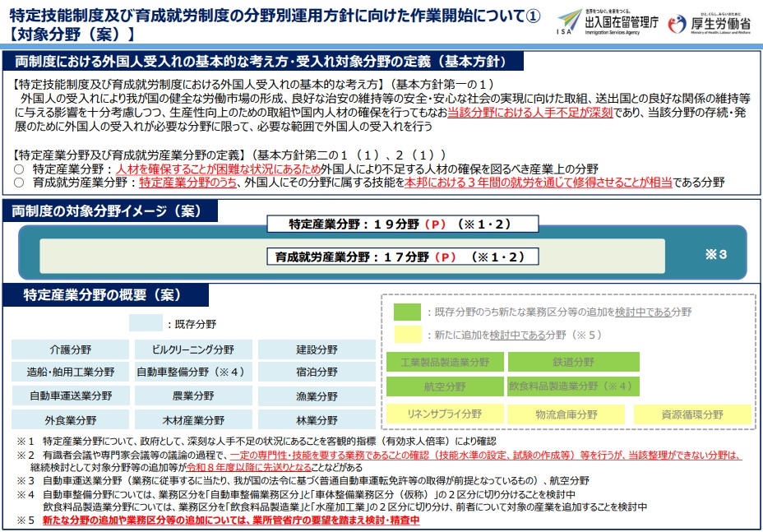Click the light blue 既存分野 legend swatch
The height and width of the screenshot is (532, 763).
146,323
